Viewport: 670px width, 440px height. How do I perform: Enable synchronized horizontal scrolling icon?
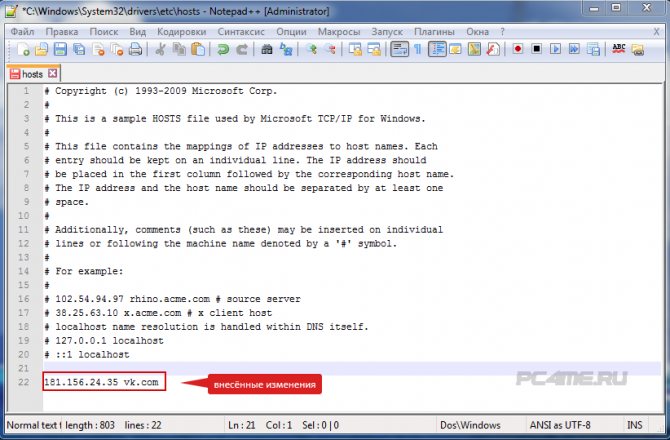point(374,50)
